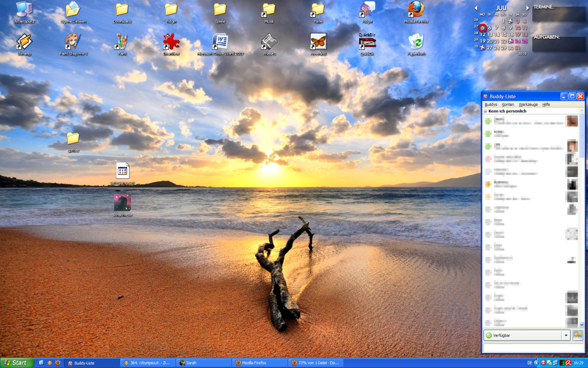Open the Konten menu
588x368 pixels.
pos(508,105)
